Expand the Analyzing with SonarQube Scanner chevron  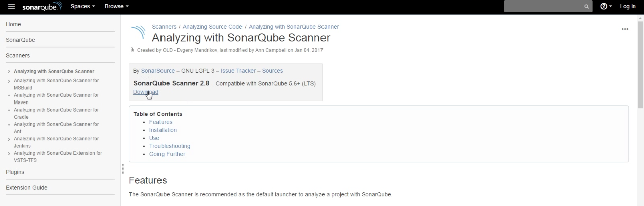(x=9, y=71)
